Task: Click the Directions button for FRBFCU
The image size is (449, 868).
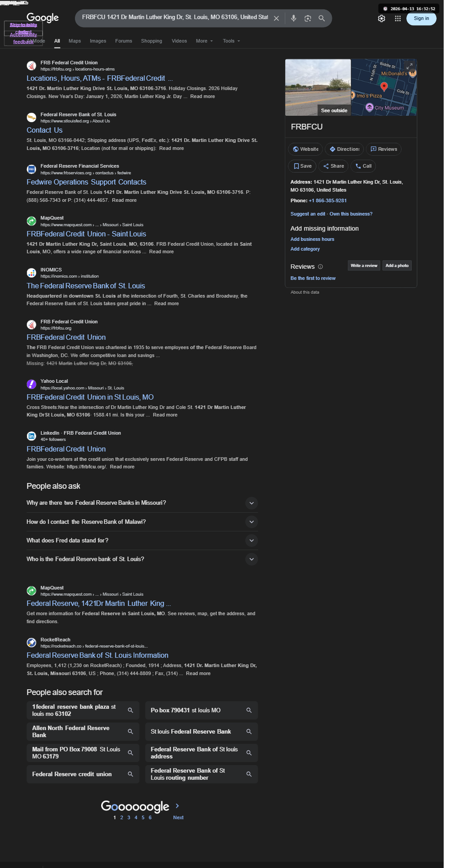Action: (x=344, y=149)
